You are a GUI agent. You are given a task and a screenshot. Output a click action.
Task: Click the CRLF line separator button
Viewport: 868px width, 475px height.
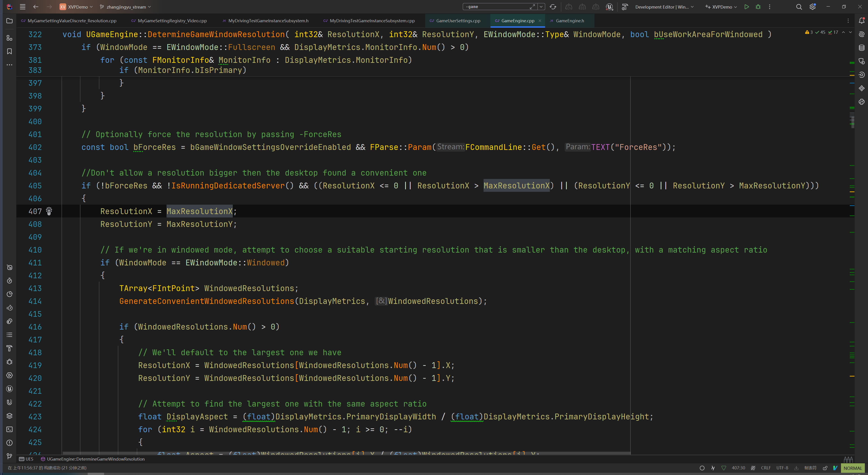[x=765, y=468]
